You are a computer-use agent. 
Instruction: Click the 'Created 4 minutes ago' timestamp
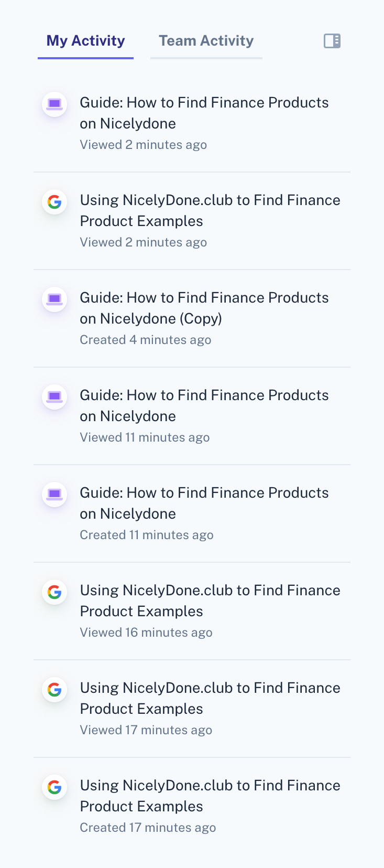tap(146, 340)
